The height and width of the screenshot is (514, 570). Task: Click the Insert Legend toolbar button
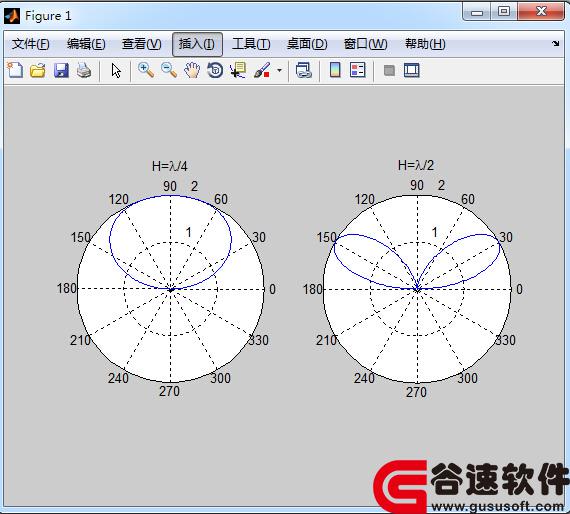(358, 70)
